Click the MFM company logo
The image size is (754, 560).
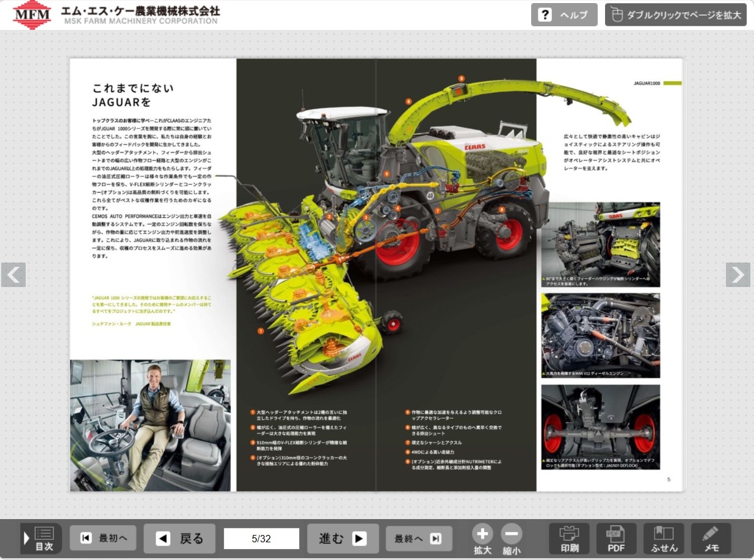(x=33, y=15)
